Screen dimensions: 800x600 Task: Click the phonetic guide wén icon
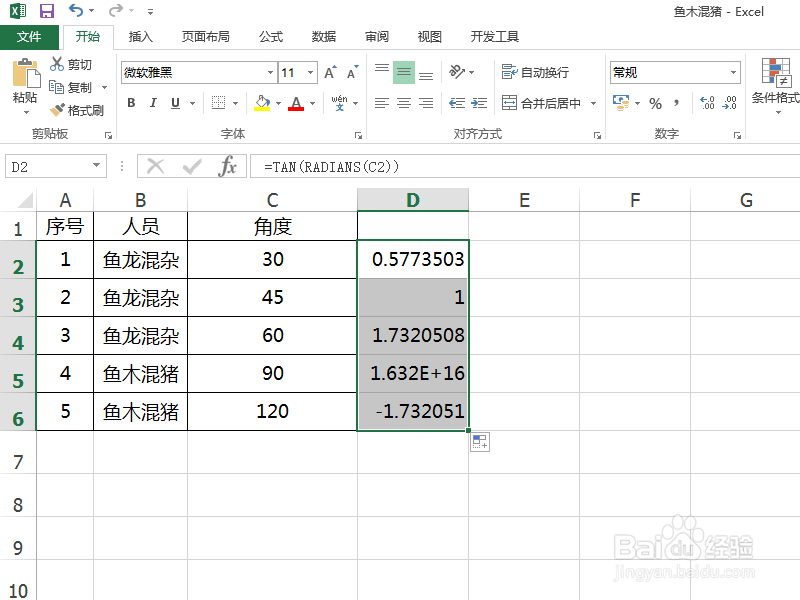tap(339, 103)
